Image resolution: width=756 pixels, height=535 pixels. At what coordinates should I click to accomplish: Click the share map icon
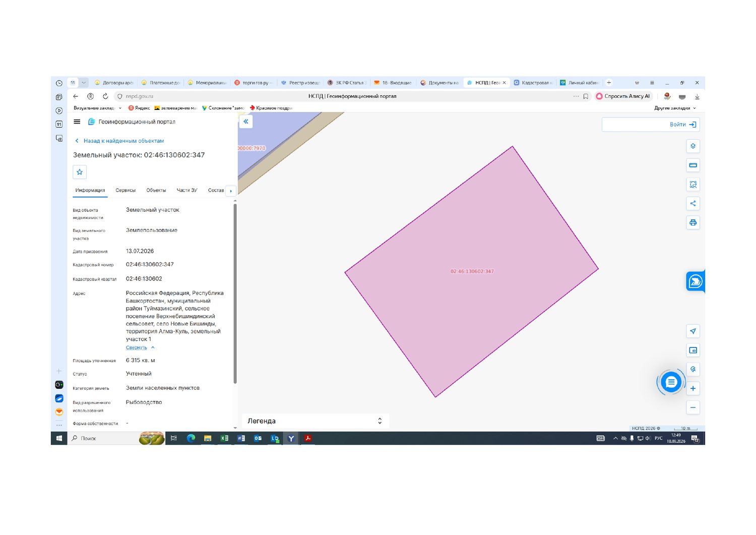[x=693, y=204]
